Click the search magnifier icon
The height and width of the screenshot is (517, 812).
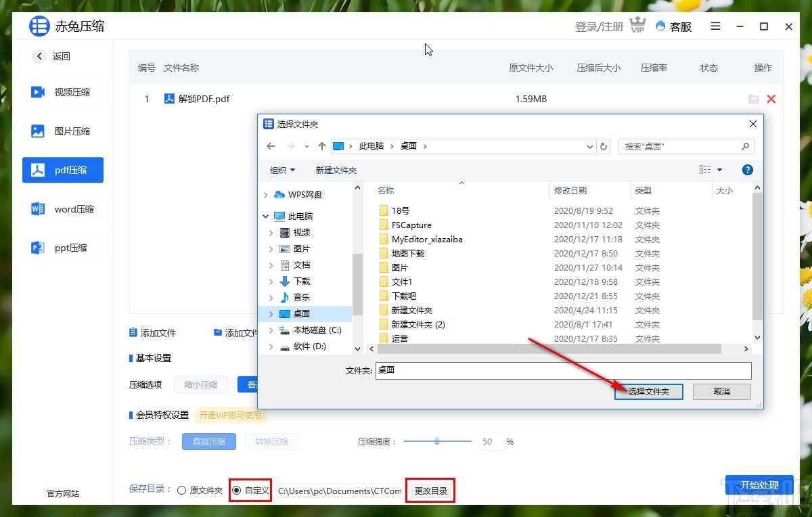pos(745,146)
